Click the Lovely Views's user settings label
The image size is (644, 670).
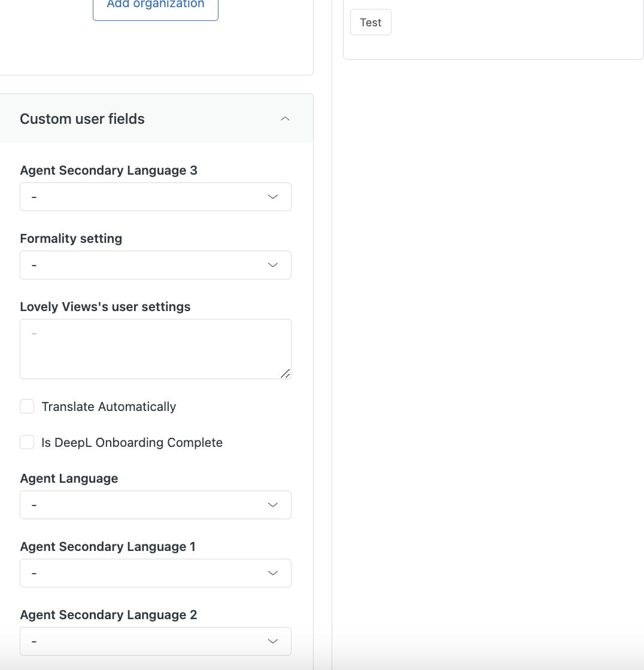click(x=105, y=307)
